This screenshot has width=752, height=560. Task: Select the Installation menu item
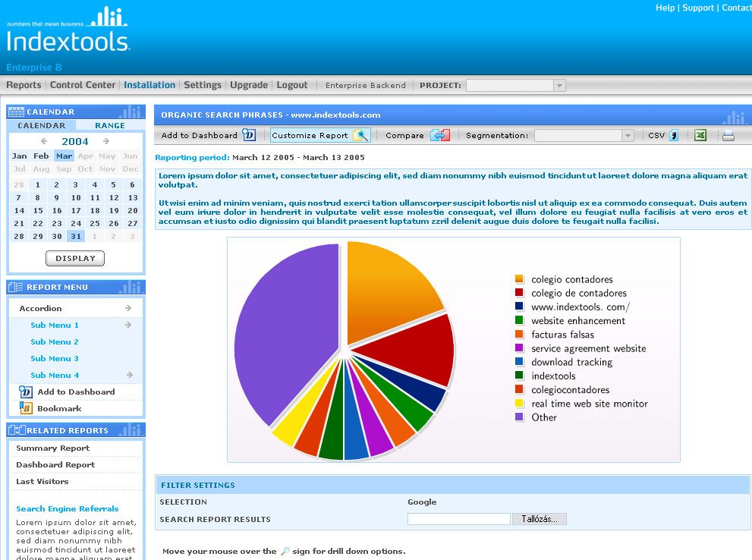pyautogui.click(x=149, y=85)
